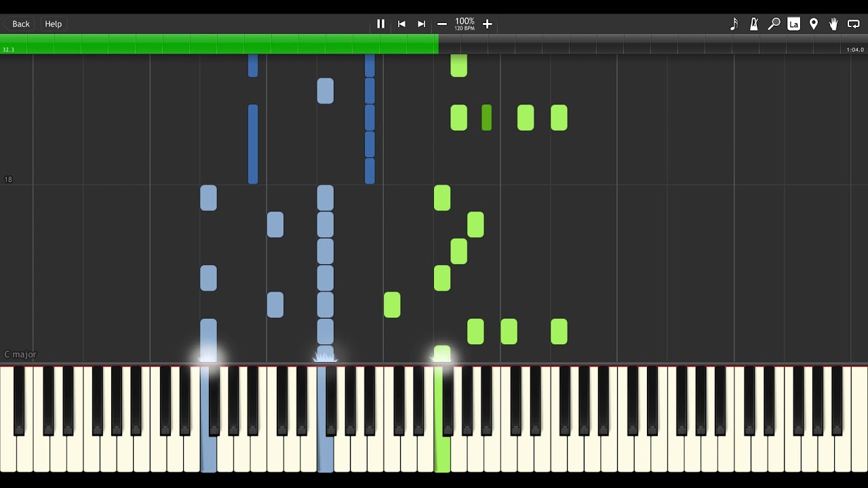Image resolution: width=868 pixels, height=488 pixels.
Task: Toggle the loop icon
Action: (854, 24)
